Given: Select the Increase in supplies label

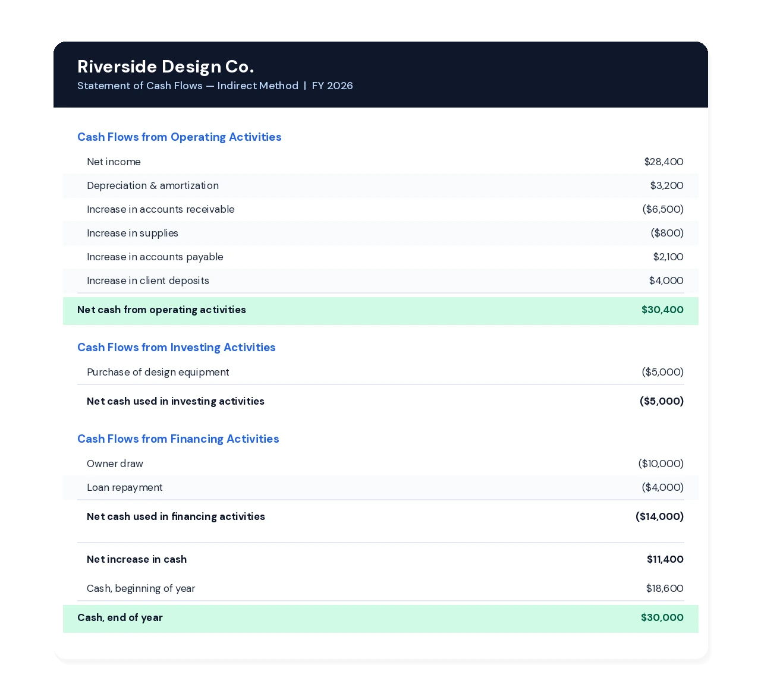Looking at the screenshot, I should point(133,233).
